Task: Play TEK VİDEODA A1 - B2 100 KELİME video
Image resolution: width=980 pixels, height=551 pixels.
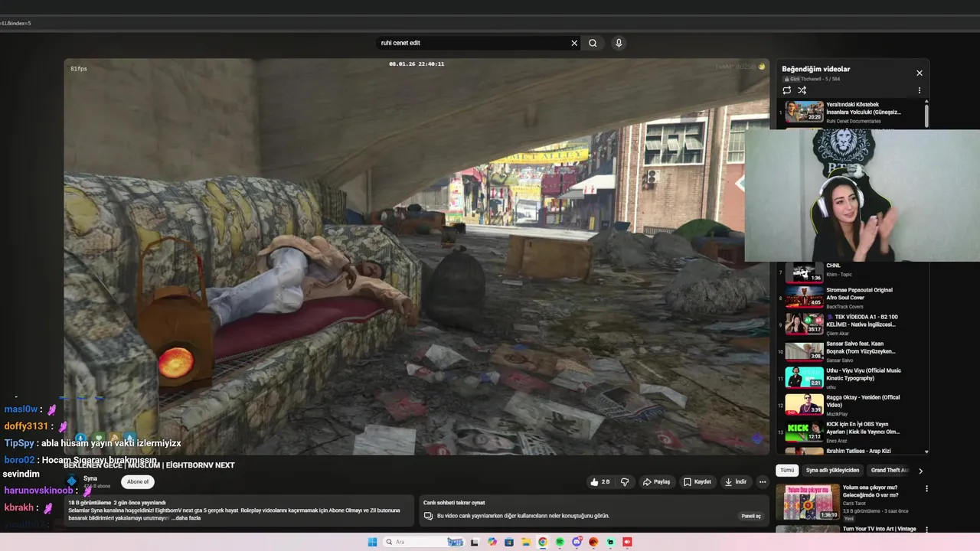Action: (850, 324)
